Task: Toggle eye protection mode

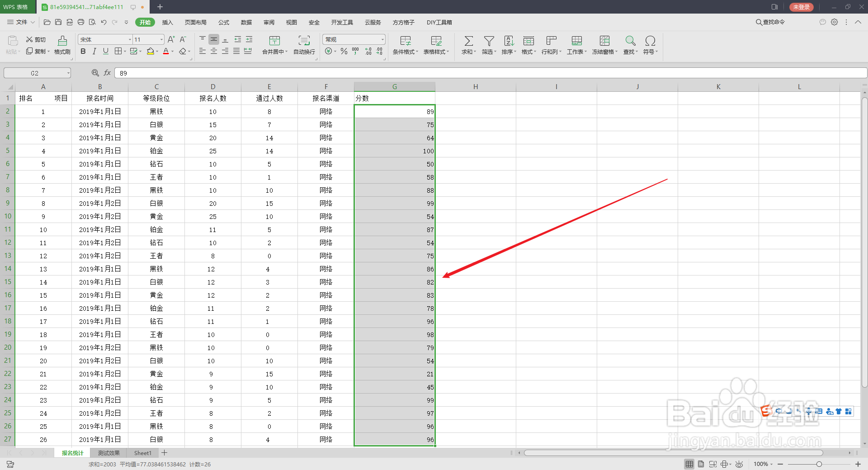Action: [739, 464]
